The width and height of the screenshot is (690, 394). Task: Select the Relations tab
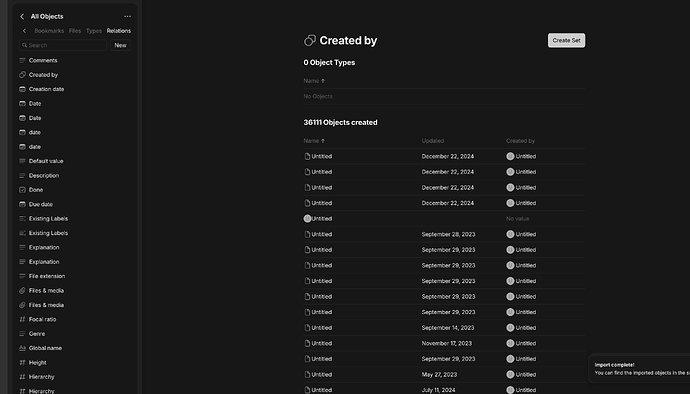[x=119, y=31]
